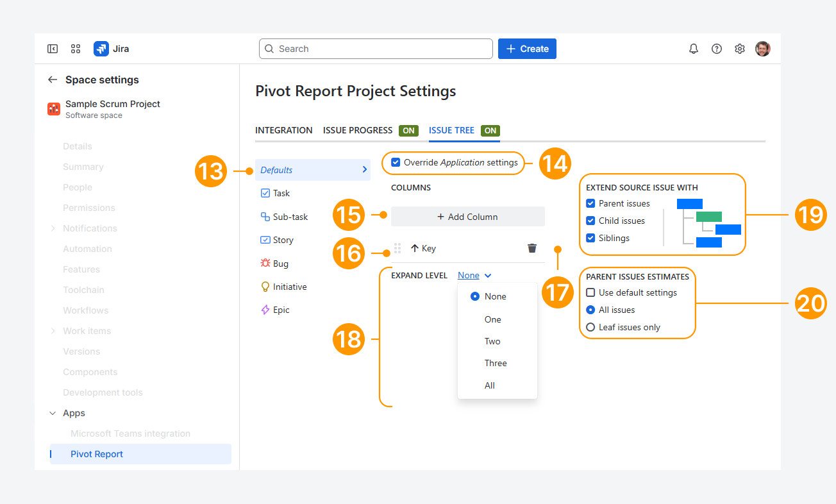Go back using the Space settings arrow

[x=53, y=80]
